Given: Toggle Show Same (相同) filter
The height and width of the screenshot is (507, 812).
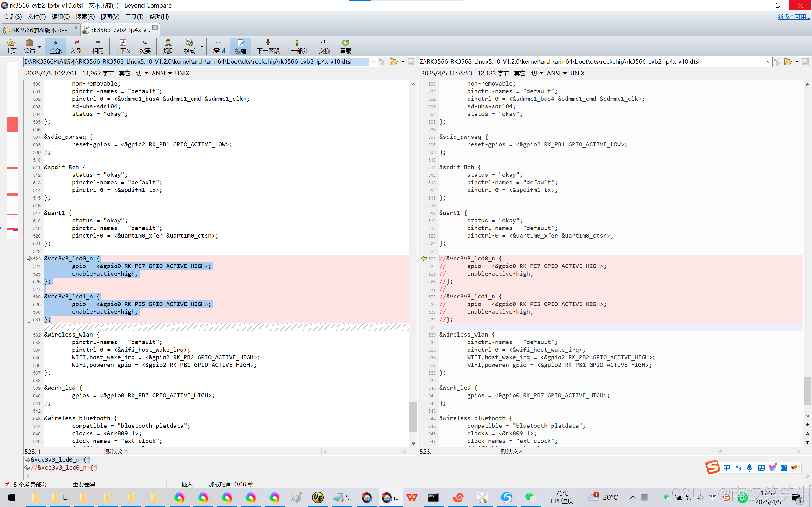Looking at the screenshot, I should 98,46.
